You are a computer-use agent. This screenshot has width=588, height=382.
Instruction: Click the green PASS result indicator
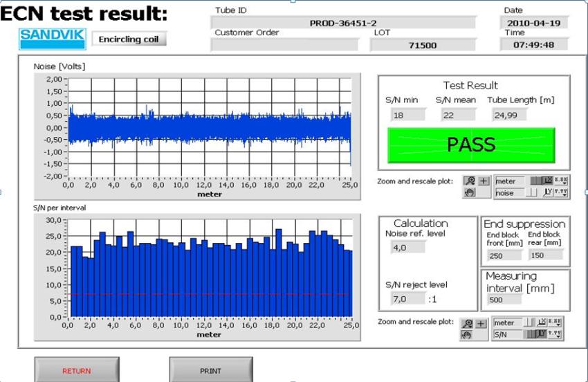tap(471, 145)
